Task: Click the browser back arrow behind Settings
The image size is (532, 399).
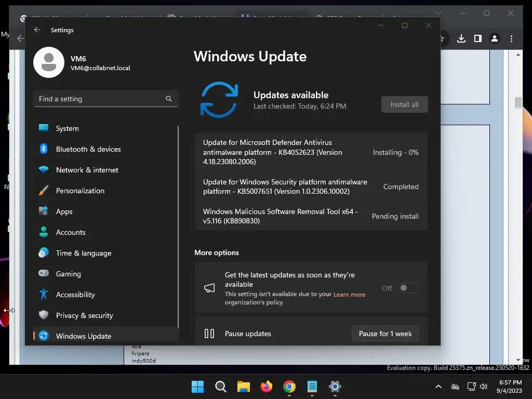Action: tap(20, 38)
